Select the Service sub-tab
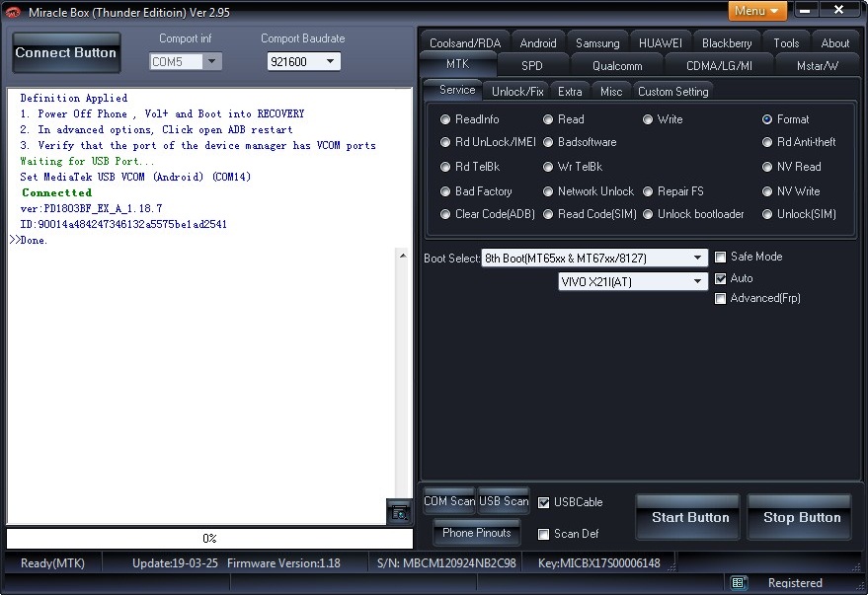The height and width of the screenshot is (595, 868). point(452,90)
